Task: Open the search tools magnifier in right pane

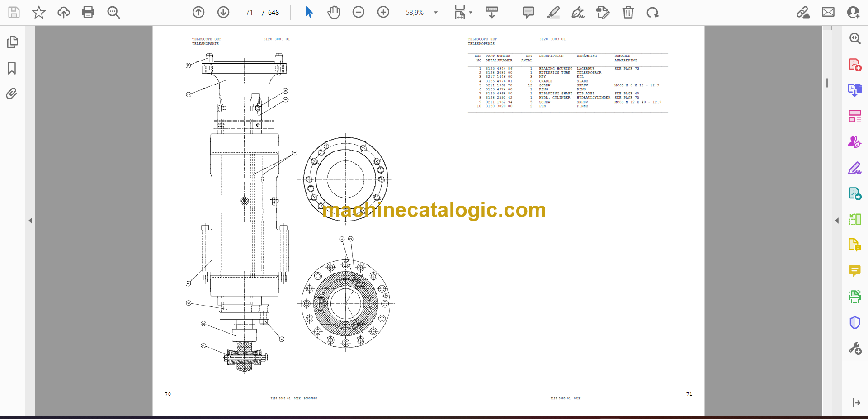Action: coord(855,38)
